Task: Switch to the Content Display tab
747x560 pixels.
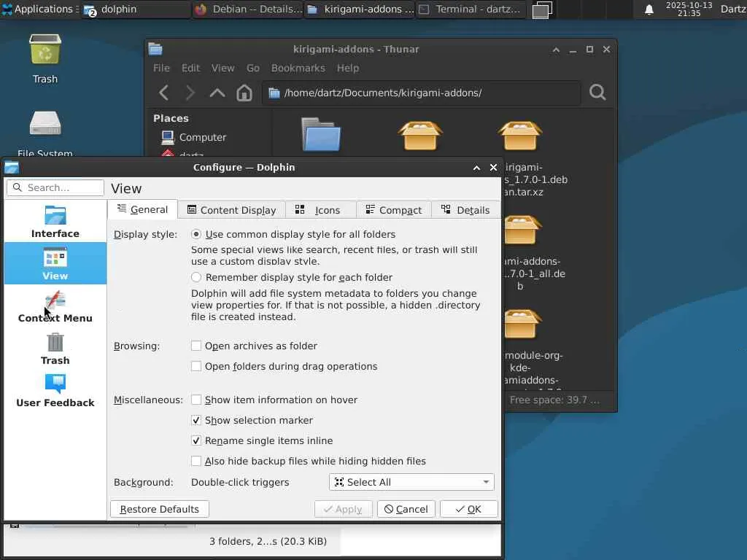Action: [231, 210]
